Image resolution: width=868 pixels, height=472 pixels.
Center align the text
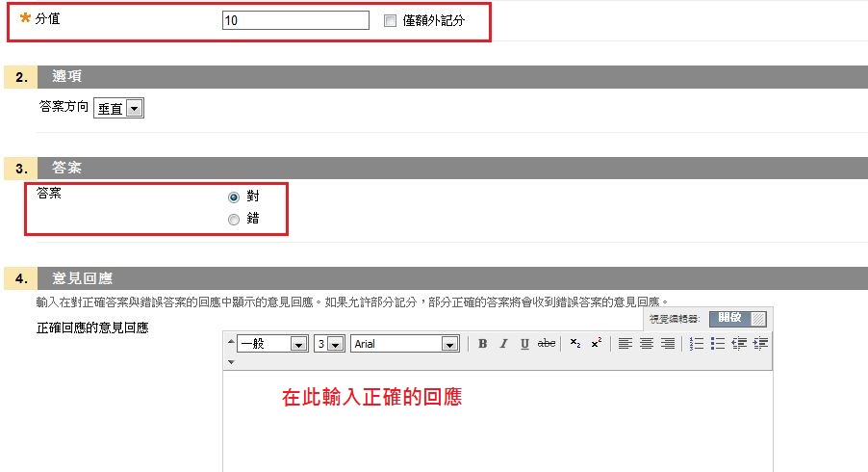(647, 344)
